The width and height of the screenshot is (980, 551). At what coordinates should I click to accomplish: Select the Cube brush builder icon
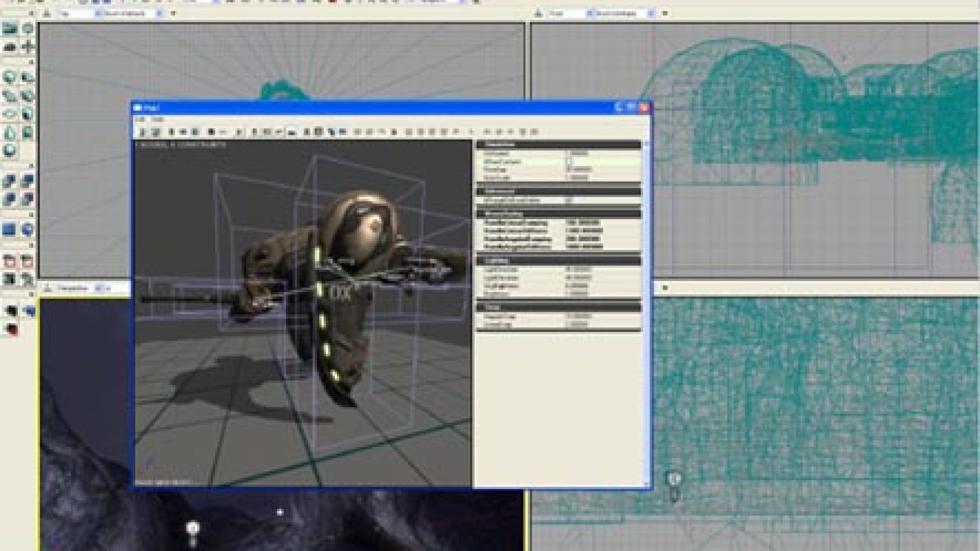pyautogui.click(x=10, y=77)
